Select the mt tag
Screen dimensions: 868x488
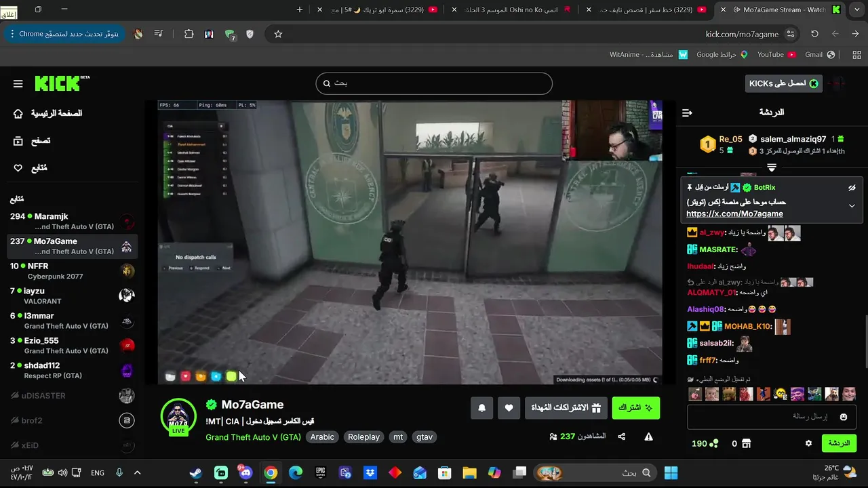click(x=398, y=437)
